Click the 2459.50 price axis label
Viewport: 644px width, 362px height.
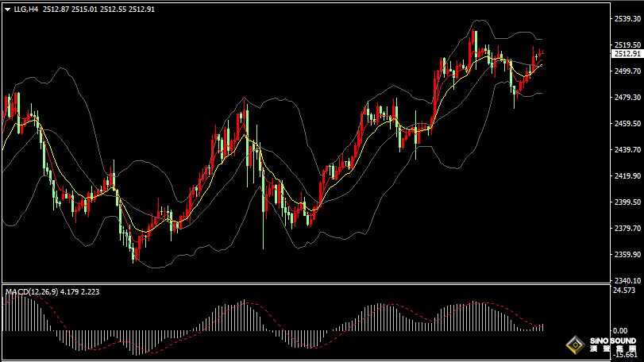tap(627, 124)
